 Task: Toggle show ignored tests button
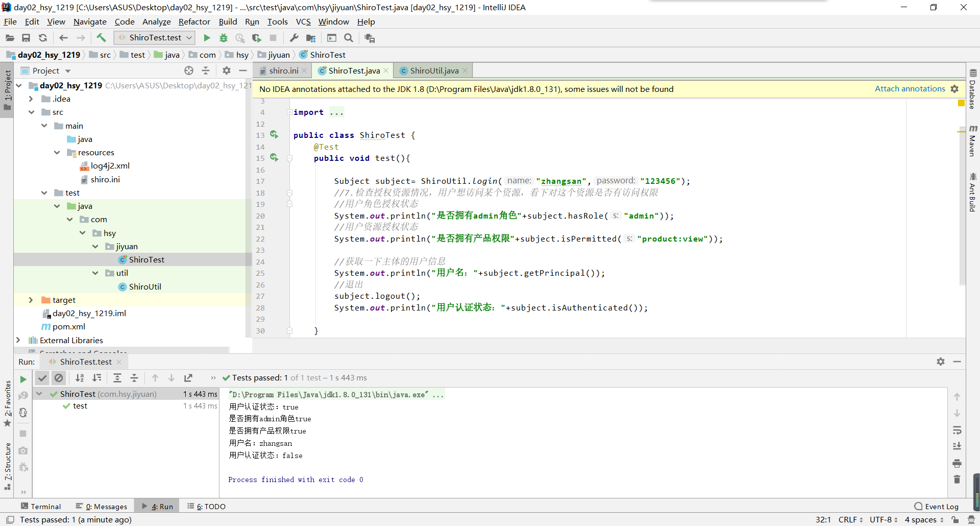(x=59, y=378)
